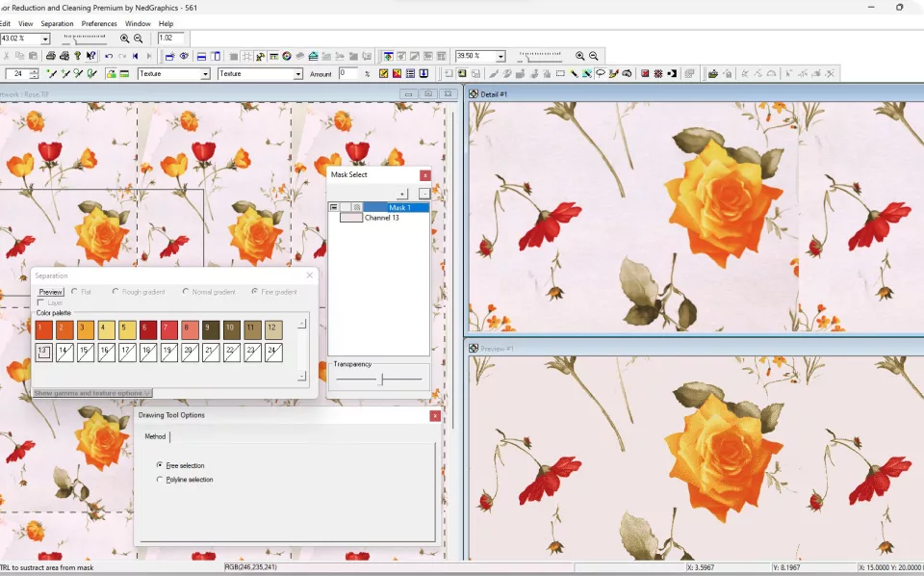Select the Free selection radio button
Viewport: 924px width, 576px height.
click(x=160, y=465)
